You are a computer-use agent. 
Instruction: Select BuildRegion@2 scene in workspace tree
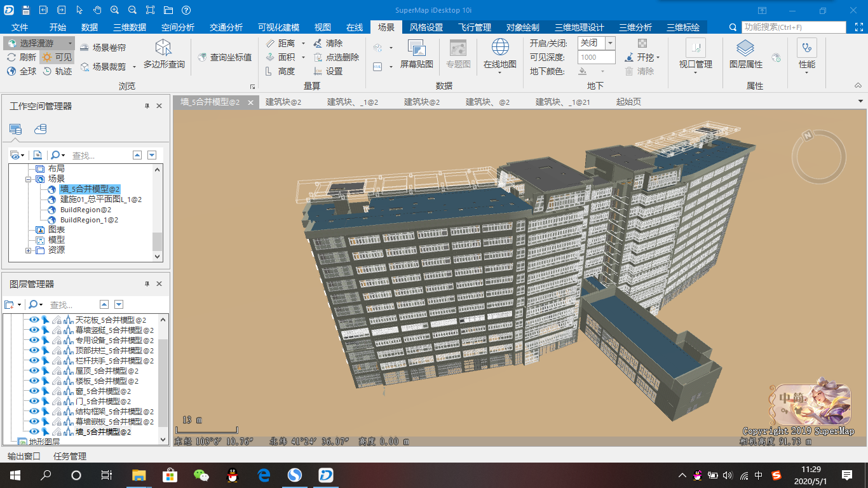(86, 210)
